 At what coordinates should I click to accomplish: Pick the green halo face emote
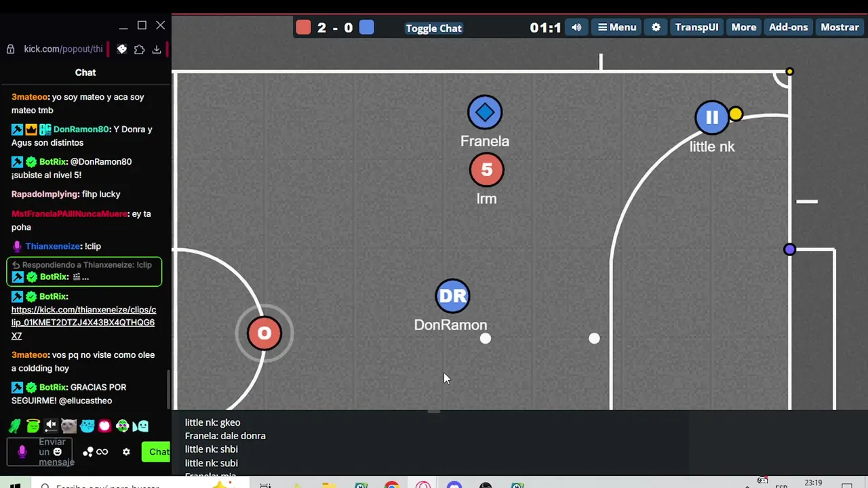pos(33,426)
